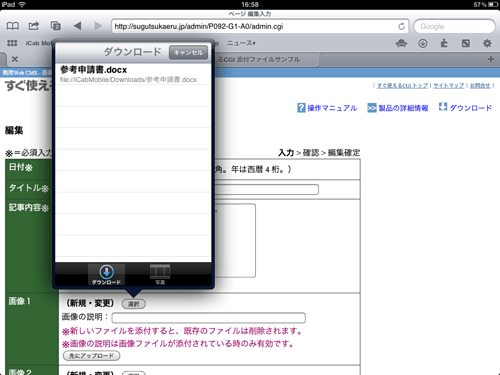This screenshot has width=500, height=375.
Task: Click the 記事内容 text area
Action: [x=235, y=240]
